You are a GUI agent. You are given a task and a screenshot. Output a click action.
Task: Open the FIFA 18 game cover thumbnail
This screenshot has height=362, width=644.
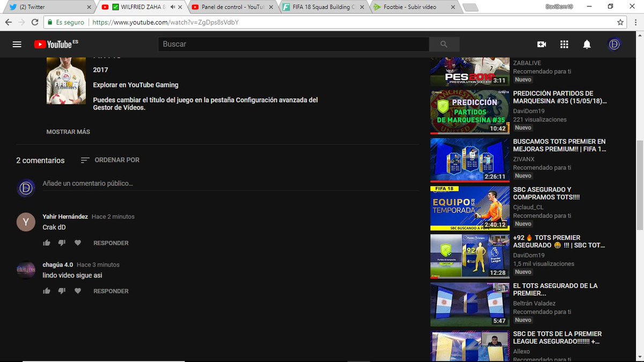tap(66, 80)
